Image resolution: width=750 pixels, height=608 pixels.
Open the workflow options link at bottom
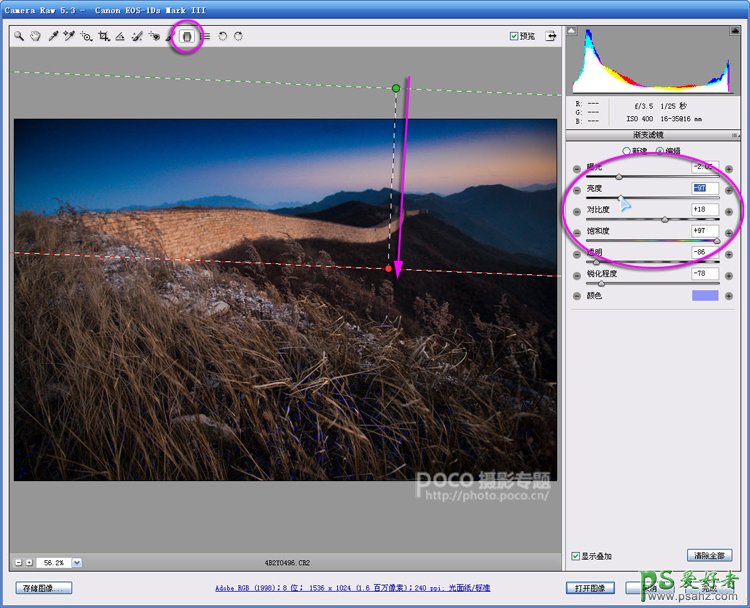(x=352, y=588)
